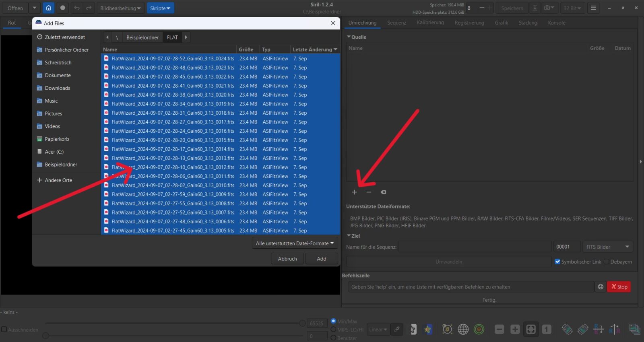The image size is (644, 342).
Task: Click the red Stop button
Action: tap(619, 287)
